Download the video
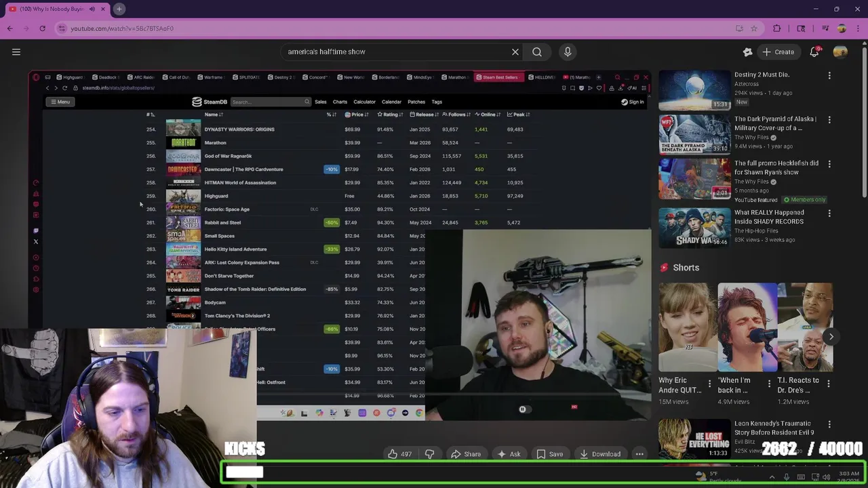Viewport: 868px width, 488px height. (x=600, y=454)
